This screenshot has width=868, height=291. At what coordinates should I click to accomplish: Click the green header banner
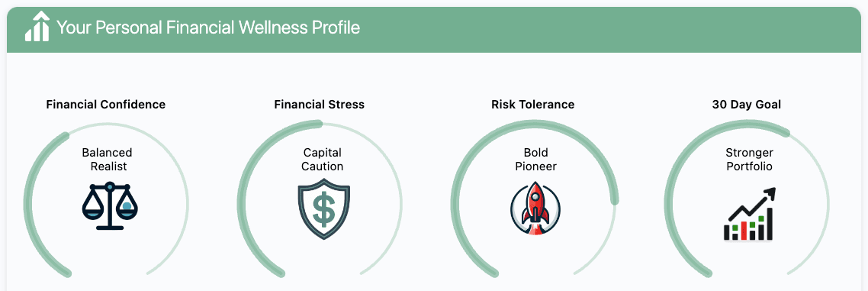click(434, 29)
